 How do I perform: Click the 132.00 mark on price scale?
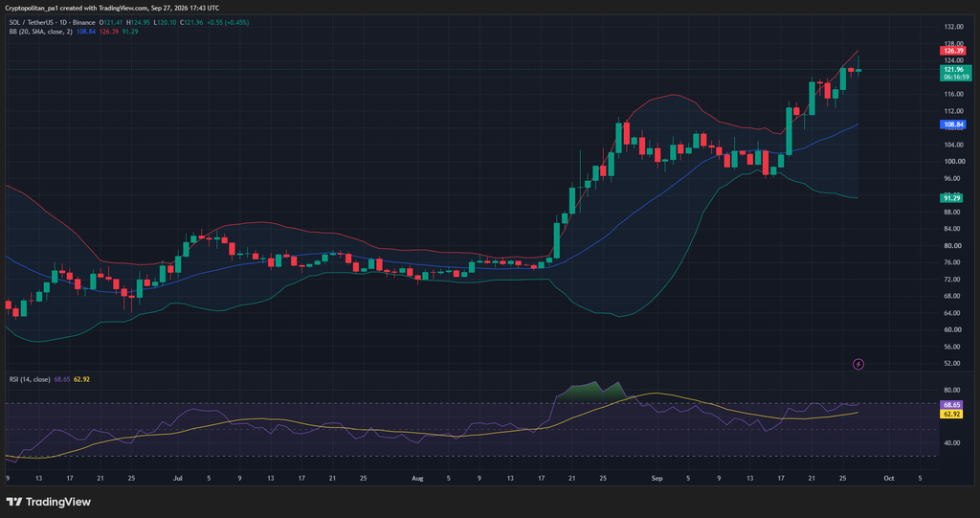(x=954, y=27)
